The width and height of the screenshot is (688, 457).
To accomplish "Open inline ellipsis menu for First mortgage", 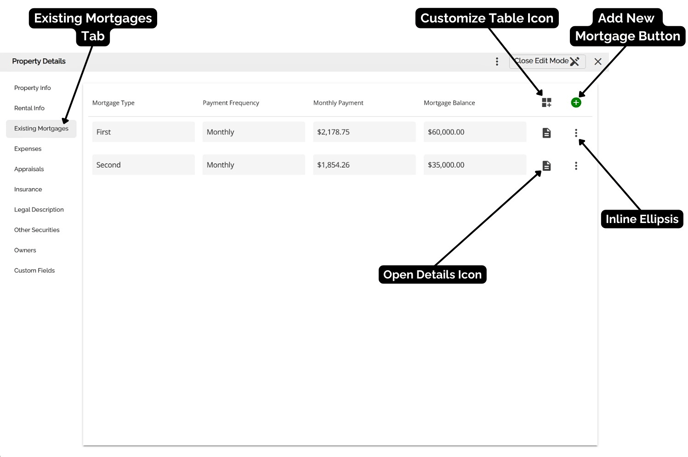I will 576,132.
